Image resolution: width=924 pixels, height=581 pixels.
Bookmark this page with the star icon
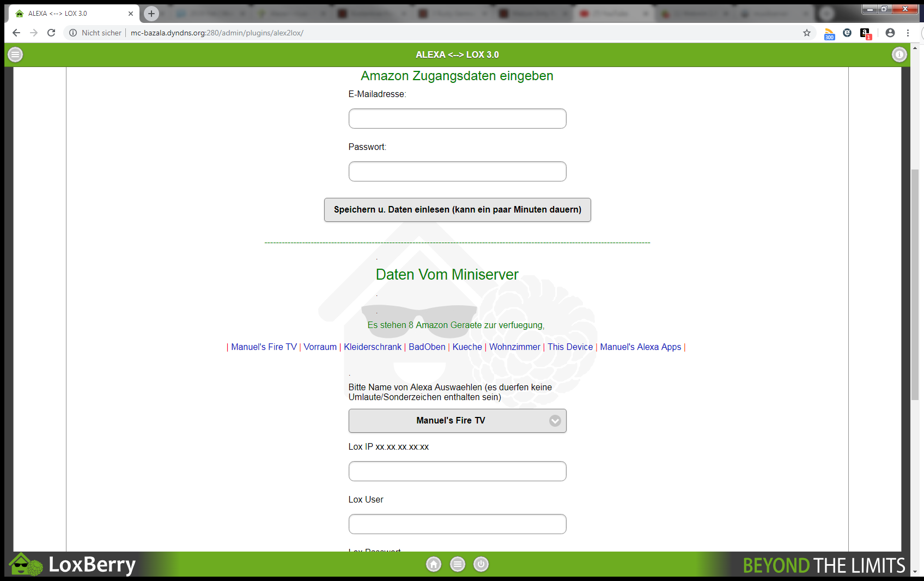tap(807, 33)
